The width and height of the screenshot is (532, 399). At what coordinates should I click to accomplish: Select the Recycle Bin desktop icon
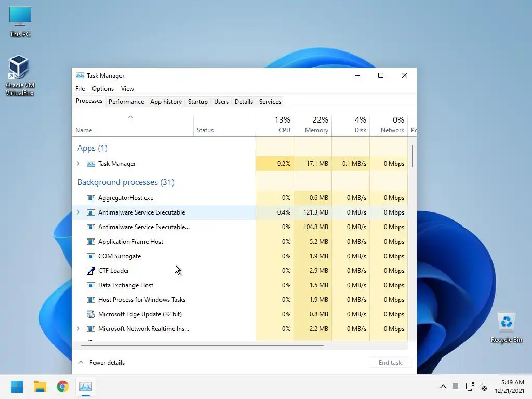(506, 328)
